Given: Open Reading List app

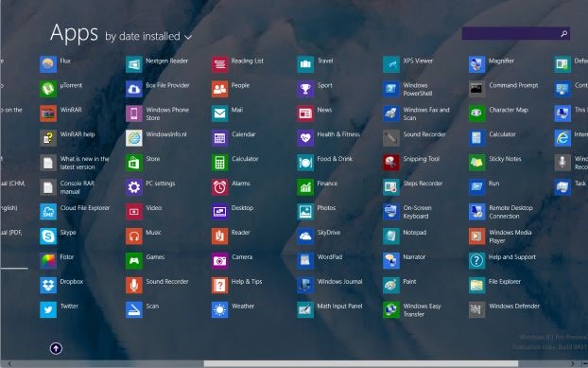Looking at the screenshot, I should click(x=219, y=64).
